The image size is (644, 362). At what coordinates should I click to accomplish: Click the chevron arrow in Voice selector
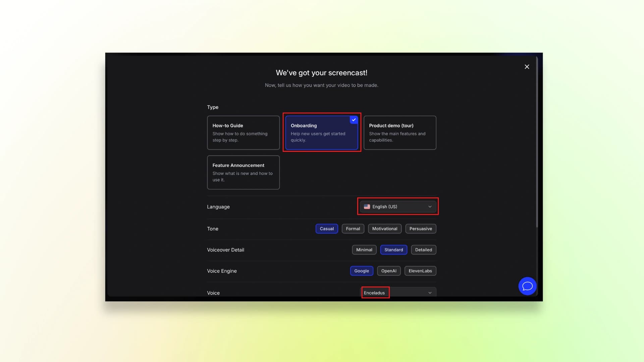pos(430,293)
